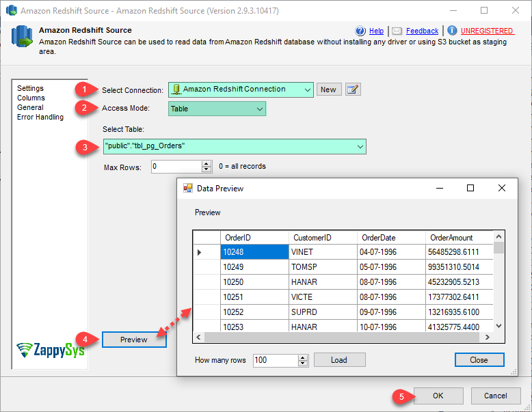Screen dimensions: 532x412
Task: Open the Feedback link
Action: [x=422, y=31]
